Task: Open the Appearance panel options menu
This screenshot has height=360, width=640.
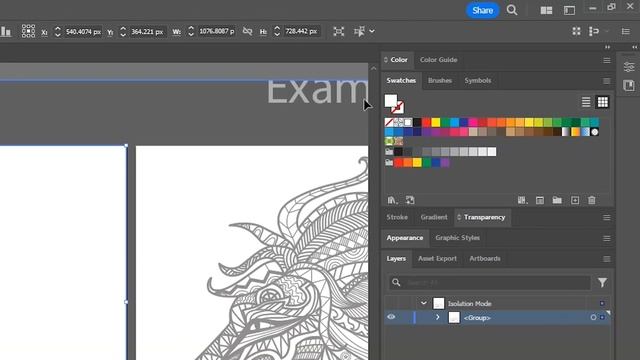Action: click(x=607, y=238)
